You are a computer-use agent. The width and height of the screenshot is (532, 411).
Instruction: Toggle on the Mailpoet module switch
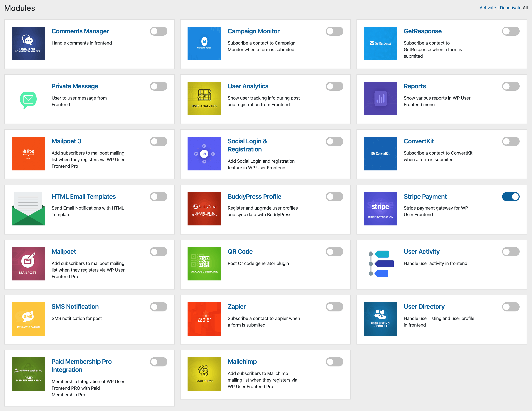coord(159,252)
